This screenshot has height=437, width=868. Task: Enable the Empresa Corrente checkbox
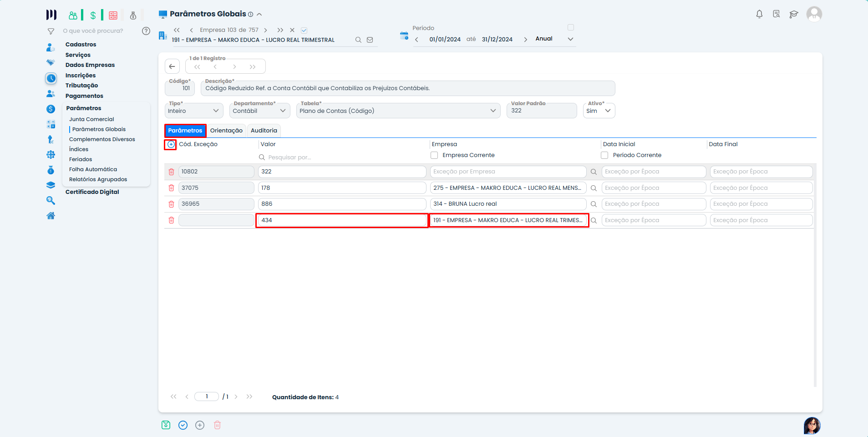434,155
